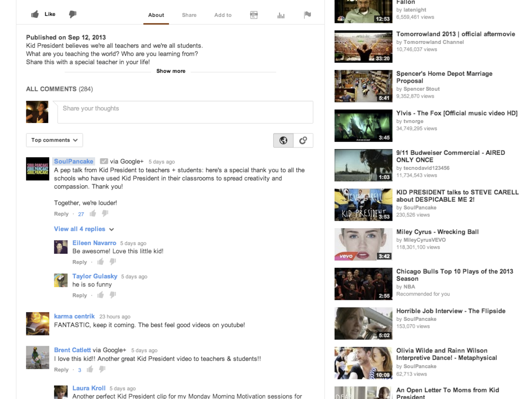Visit the Spencer Stout uploader link
This screenshot has height=399, width=532.
(422, 89)
